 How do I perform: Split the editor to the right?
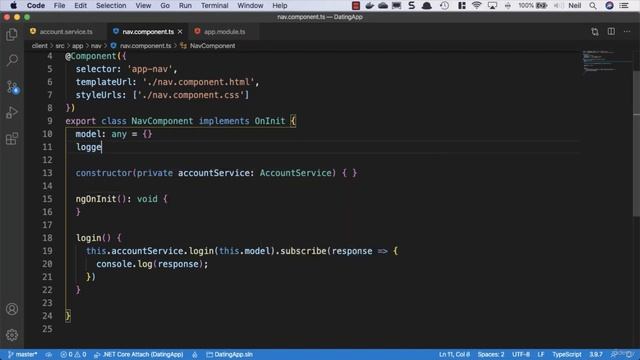tap(611, 31)
